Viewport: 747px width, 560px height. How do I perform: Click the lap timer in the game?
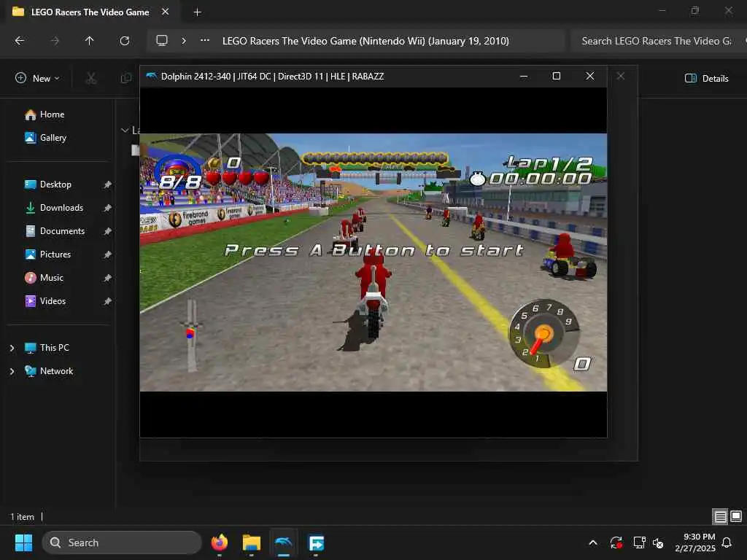pos(531,179)
